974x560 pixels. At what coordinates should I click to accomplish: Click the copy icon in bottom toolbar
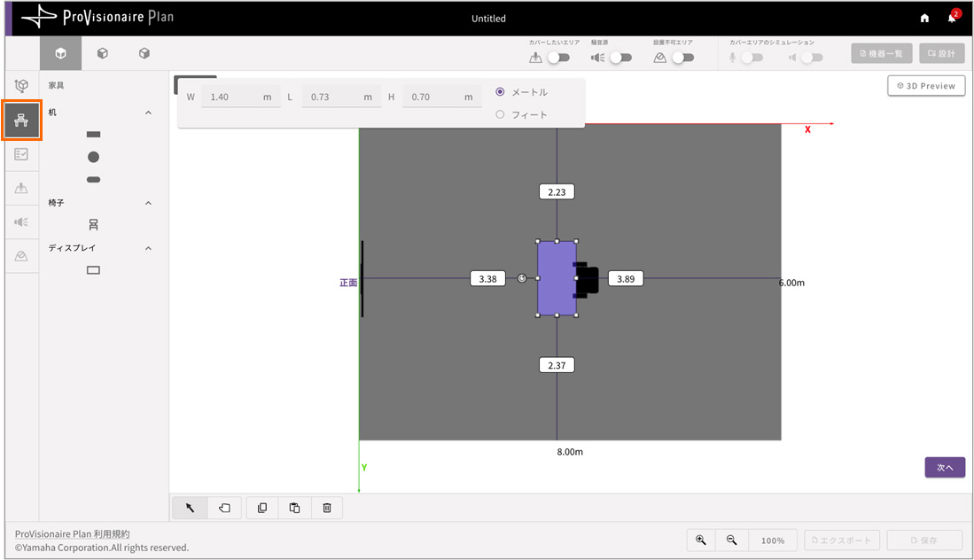click(262, 508)
